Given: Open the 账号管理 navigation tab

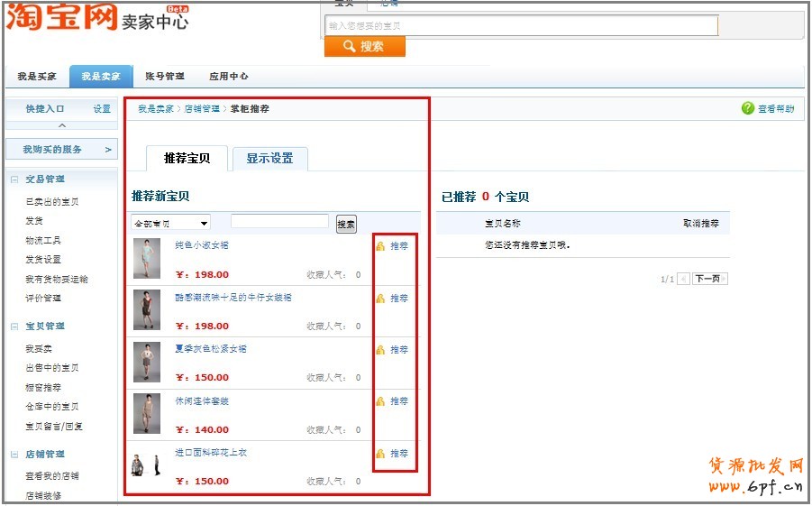Looking at the screenshot, I should 165,77.
